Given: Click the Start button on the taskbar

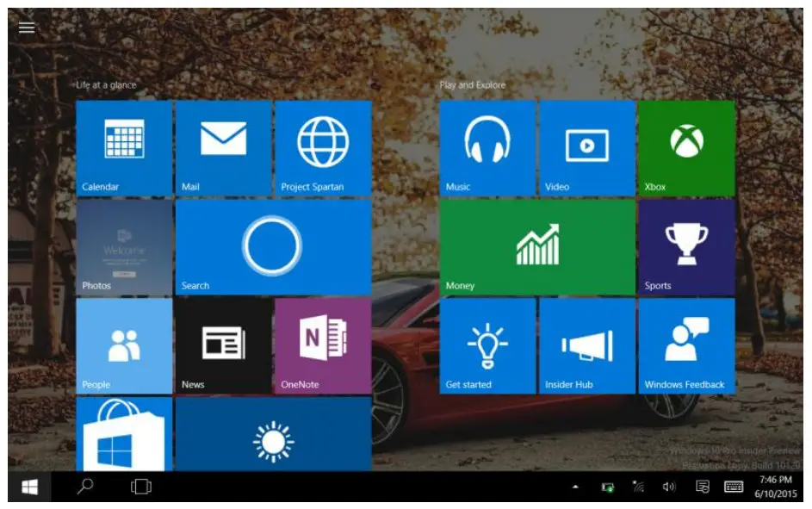Looking at the screenshot, I should [x=28, y=486].
